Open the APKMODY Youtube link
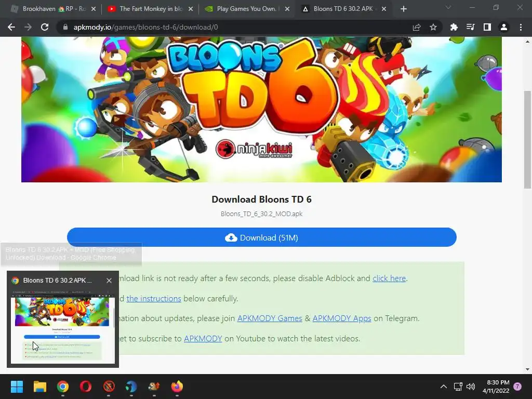 (203, 339)
